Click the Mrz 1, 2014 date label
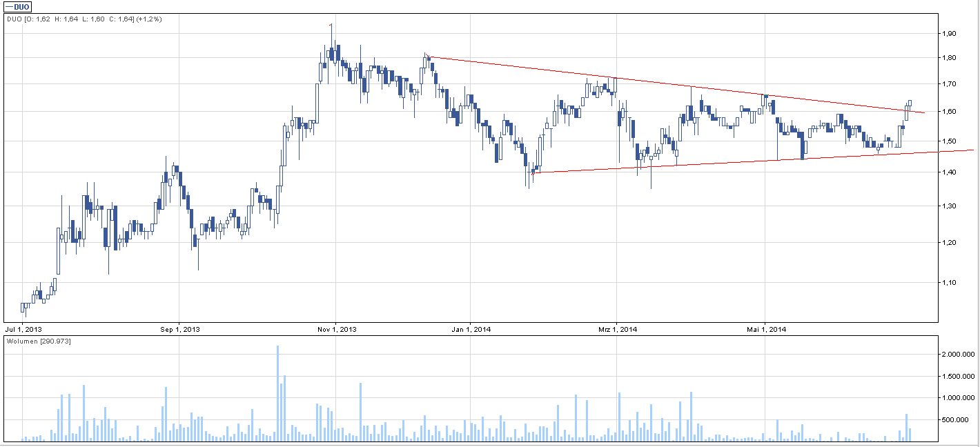Viewport: 980px width, 447px height. 616,329
